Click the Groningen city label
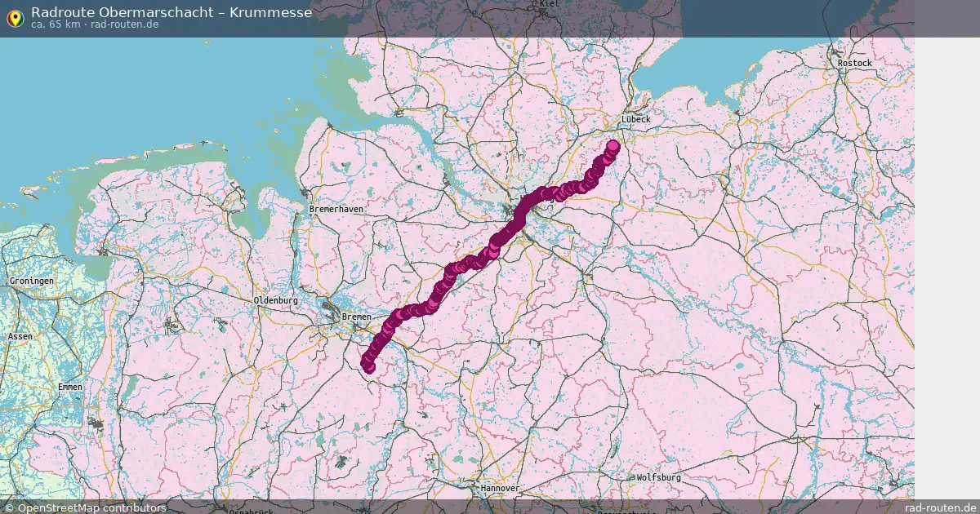The height and width of the screenshot is (514, 980). tap(32, 281)
